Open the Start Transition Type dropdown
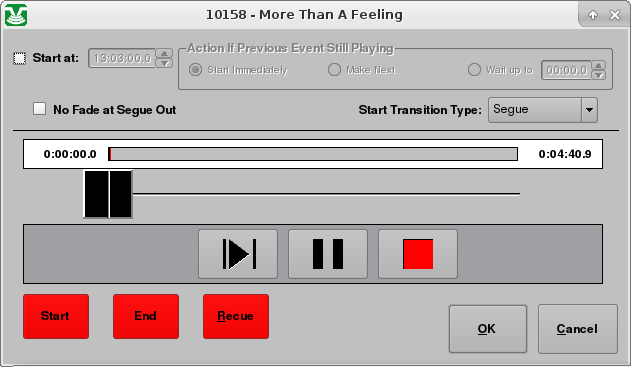 [542, 110]
